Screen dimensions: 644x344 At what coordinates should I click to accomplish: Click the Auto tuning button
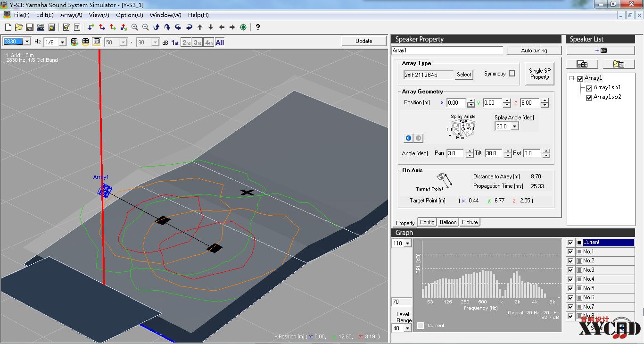(534, 50)
